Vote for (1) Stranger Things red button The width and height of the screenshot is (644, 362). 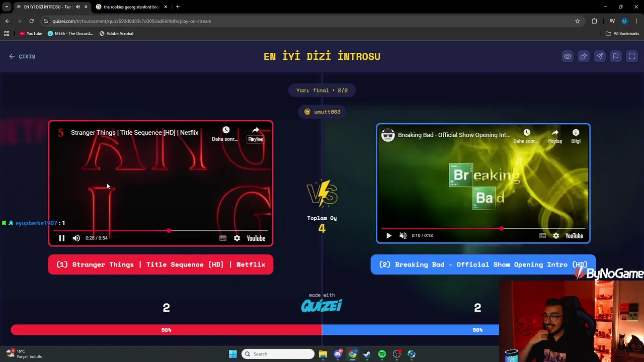160,264
